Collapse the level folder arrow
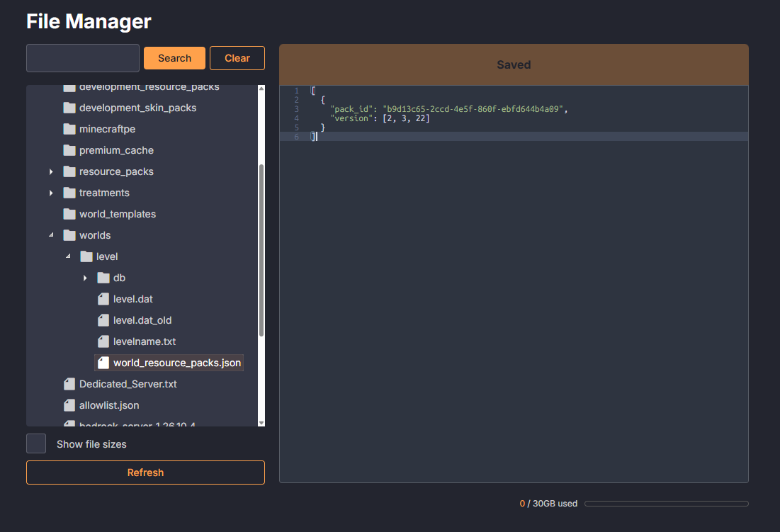The width and height of the screenshot is (780, 532). (x=68, y=256)
